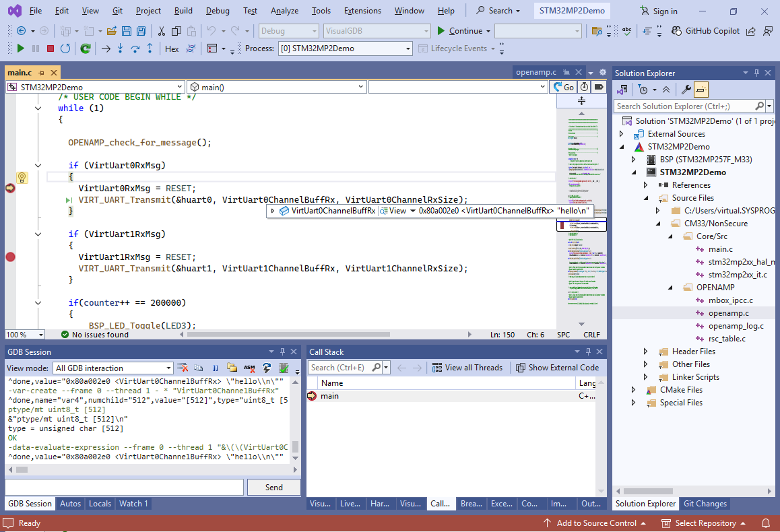The height and width of the screenshot is (532, 780).
Task: Click the Open File folder icon
Action: (112, 31)
